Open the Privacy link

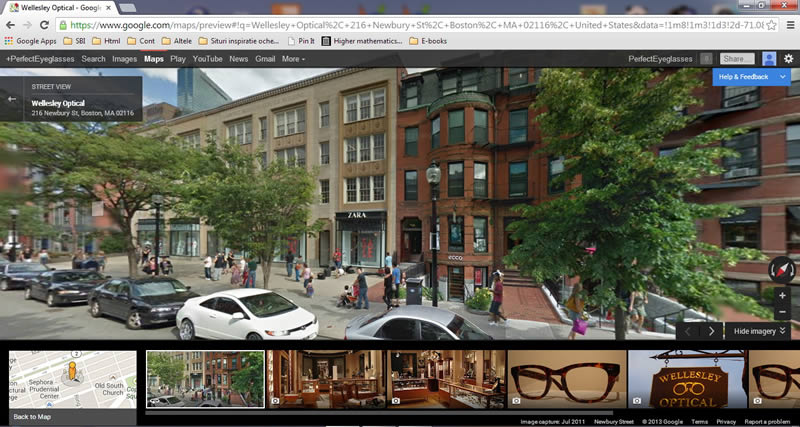point(726,422)
